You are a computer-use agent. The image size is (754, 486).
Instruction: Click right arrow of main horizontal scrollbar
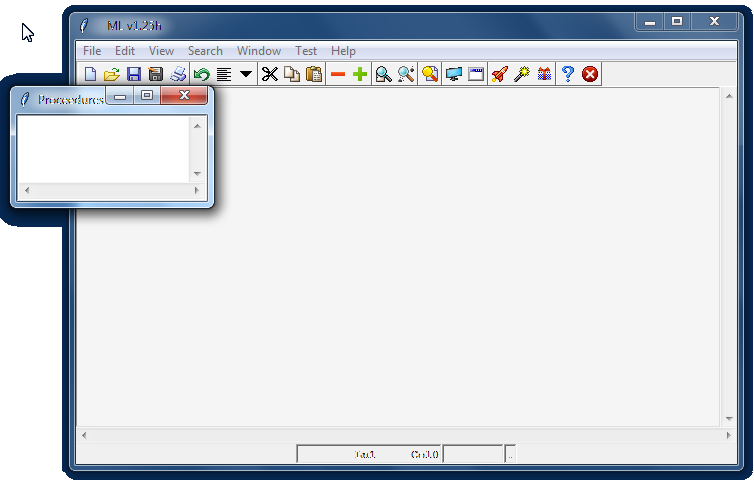[729, 436]
